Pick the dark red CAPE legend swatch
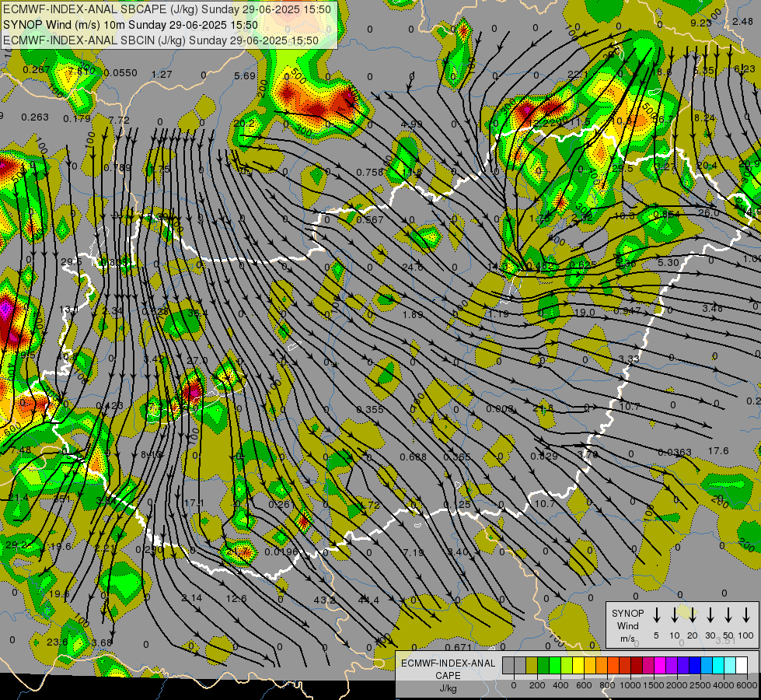This screenshot has width=761, height=700. (x=637, y=666)
